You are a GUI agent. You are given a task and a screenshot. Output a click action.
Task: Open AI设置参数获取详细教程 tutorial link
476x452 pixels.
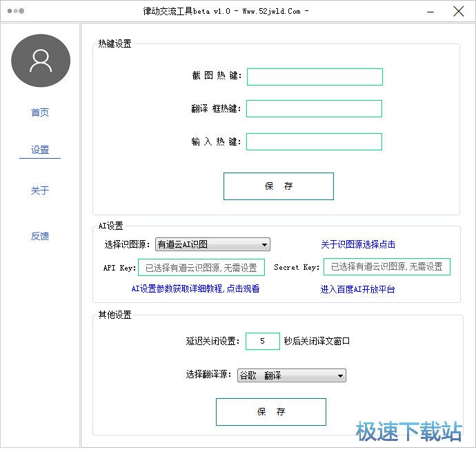point(195,289)
